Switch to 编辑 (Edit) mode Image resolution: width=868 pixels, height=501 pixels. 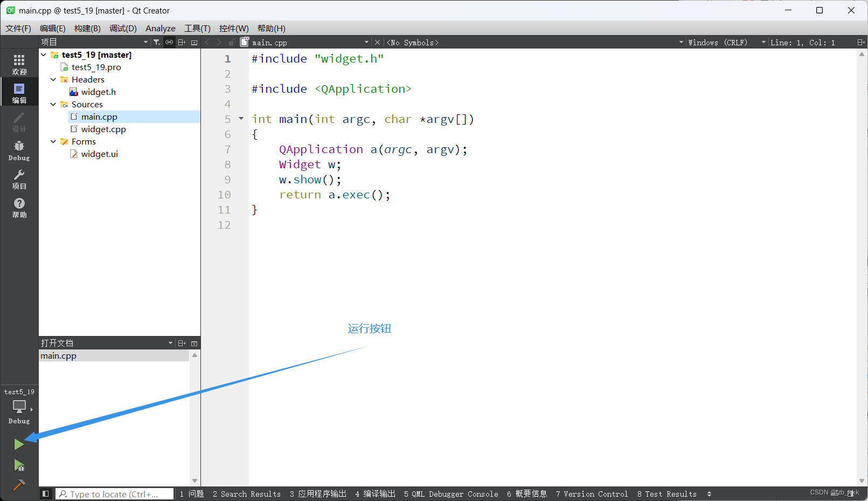click(x=19, y=93)
